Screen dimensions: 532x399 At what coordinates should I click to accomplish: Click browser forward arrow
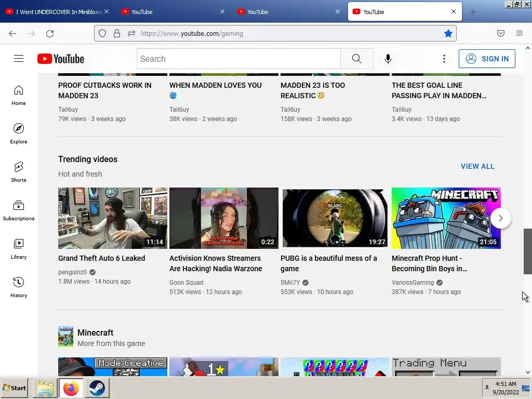pos(31,33)
